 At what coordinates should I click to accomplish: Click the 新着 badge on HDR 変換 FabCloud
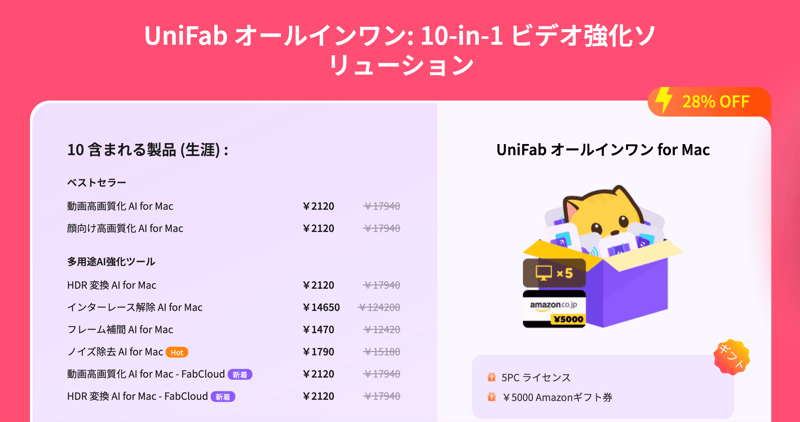click(223, 396)
